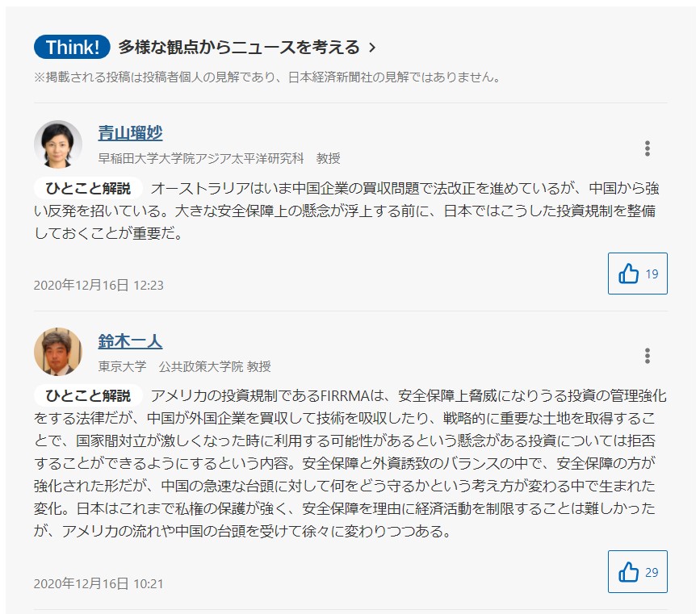Click the blue Think! badge
700x614 pixels.
point(72,48)
